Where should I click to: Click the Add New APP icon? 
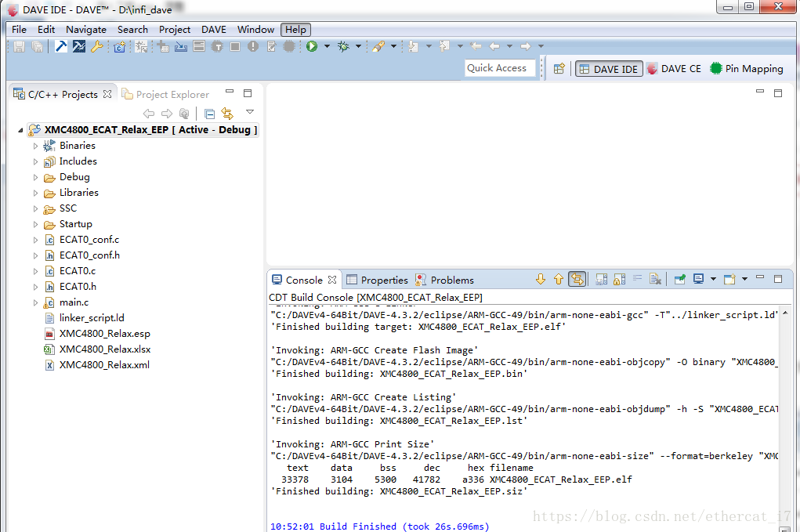[x=163, y=47]
